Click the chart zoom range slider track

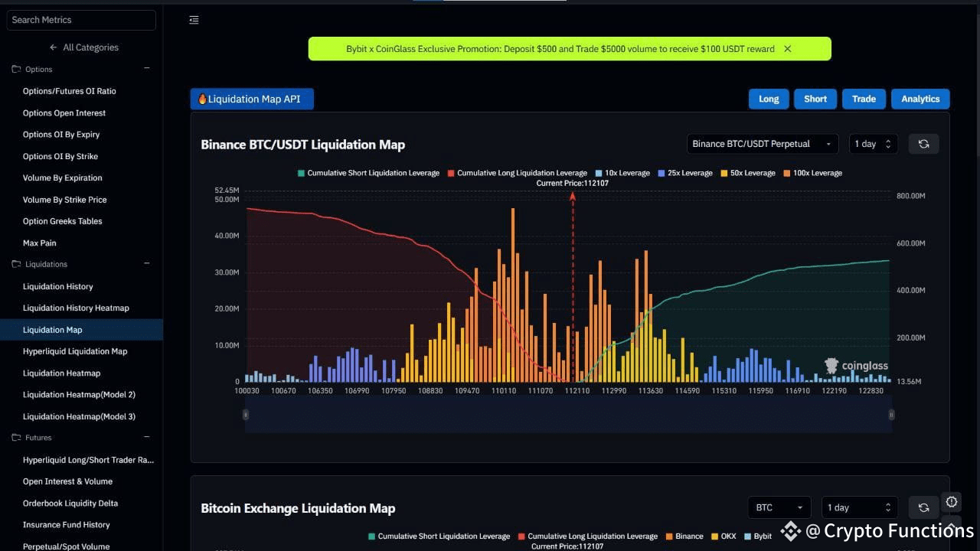click(568, 414)
